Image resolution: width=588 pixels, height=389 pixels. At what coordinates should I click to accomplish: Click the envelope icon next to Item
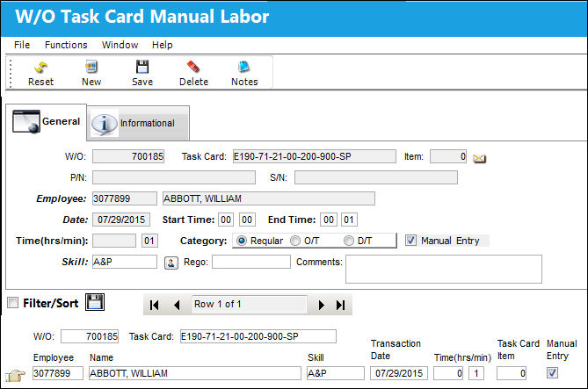coord(479,159)
